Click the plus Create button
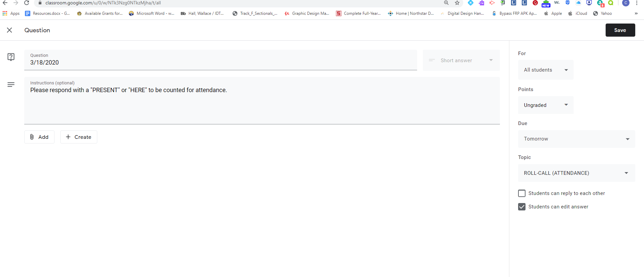Screen dimensions: 644x277 click(x=79, y=137)
